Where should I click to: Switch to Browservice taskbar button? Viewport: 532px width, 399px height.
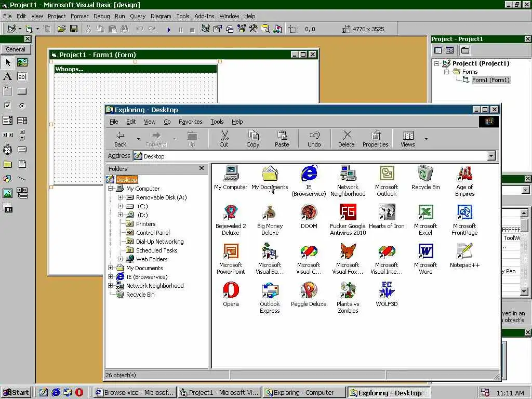[x=135, y=393]
